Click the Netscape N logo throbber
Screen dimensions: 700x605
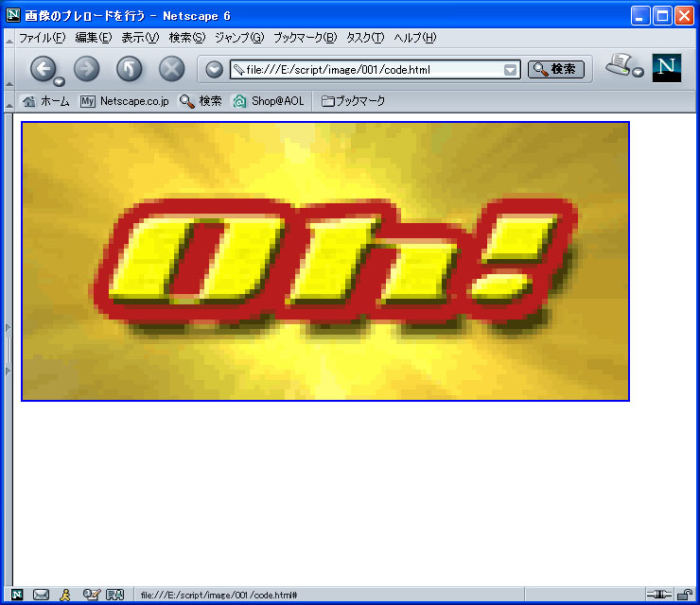click(667, 67)
